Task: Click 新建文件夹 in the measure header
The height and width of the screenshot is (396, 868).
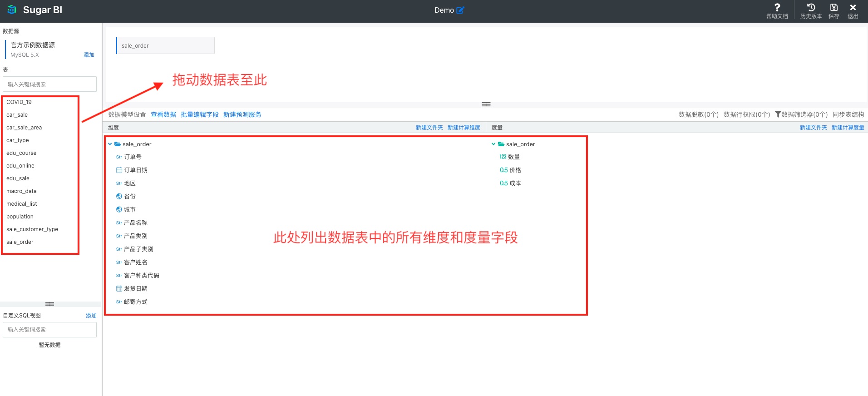Action: [814, 128]
